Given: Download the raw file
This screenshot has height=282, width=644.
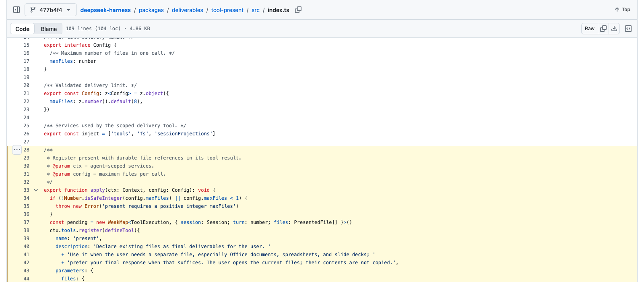Looking at the screenshot, I should pyautogui.click(x=614, y=29).
